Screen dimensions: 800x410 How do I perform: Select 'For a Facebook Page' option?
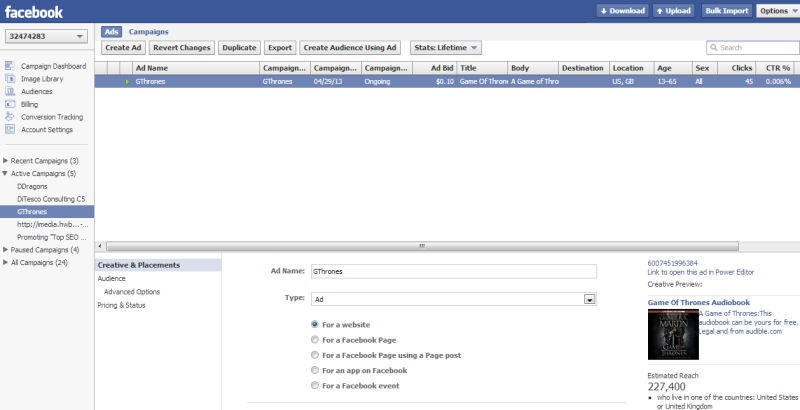tap(315, 340)
